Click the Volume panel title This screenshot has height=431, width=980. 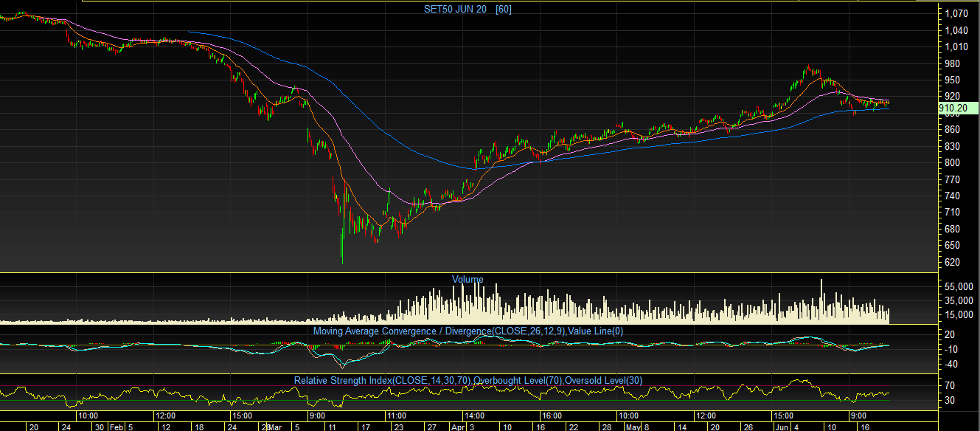[x=468, y=279]
